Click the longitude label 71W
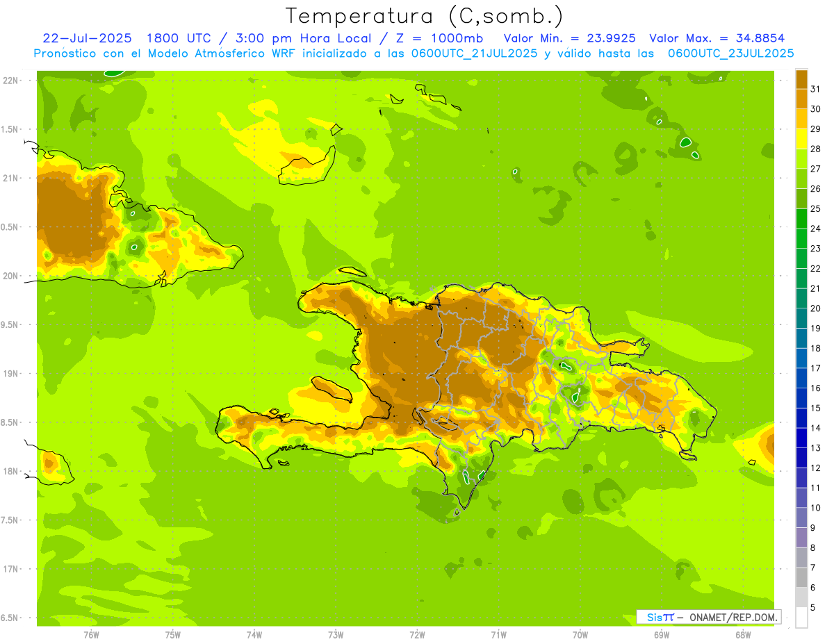 pos(498,634)
